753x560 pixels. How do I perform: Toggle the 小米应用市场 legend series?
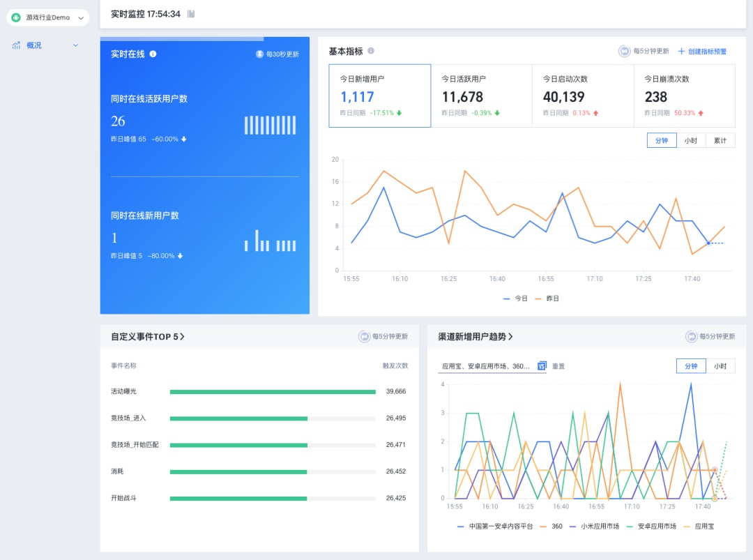pyautogui.click(x=594, y=527)
